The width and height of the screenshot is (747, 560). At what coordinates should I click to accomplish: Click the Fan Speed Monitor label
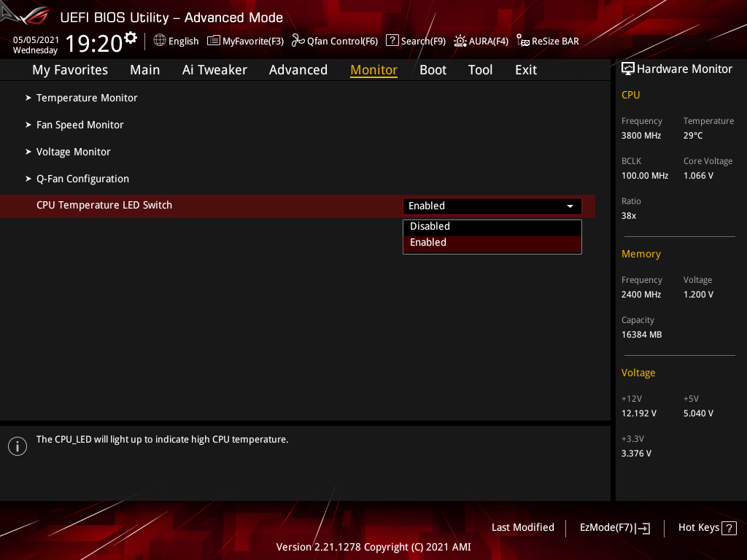click(x=80, y=125)
